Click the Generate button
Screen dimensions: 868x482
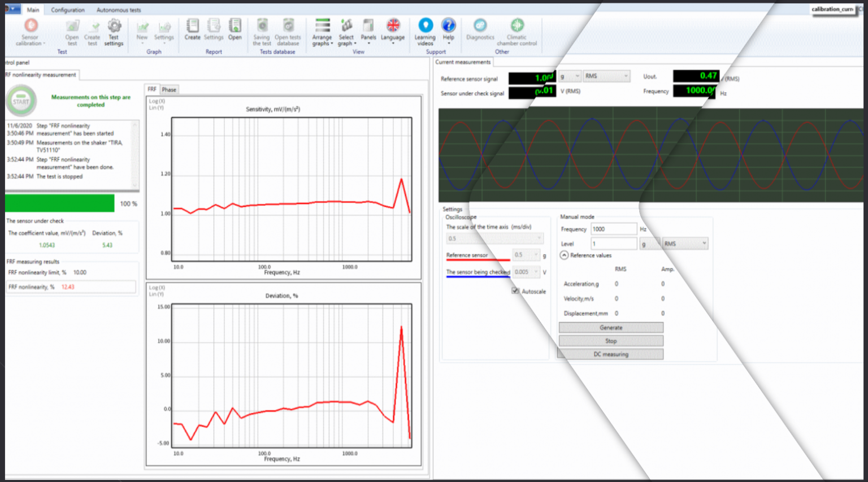pos(610,327)
